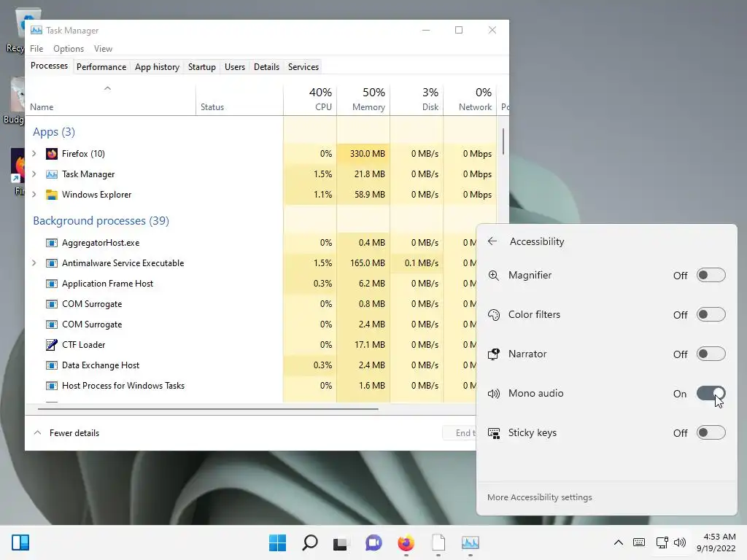Expand the Windows Explorer process entry

coord(34,195)
